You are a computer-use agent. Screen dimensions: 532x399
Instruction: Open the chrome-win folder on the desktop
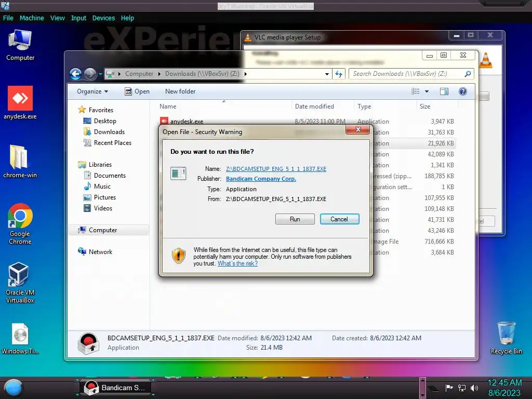click(20, 162)
